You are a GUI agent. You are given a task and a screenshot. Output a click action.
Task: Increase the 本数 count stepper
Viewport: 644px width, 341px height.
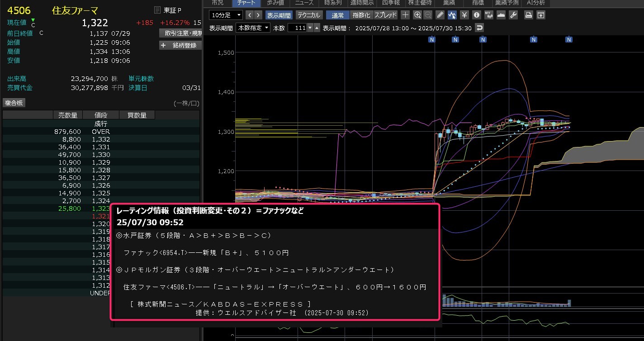click(317, 28)
